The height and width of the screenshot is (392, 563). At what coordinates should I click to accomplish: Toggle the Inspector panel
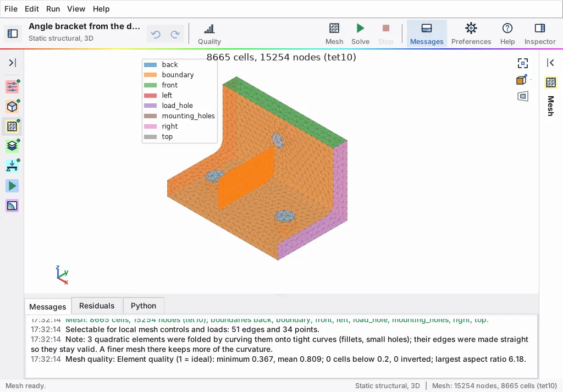540,34
